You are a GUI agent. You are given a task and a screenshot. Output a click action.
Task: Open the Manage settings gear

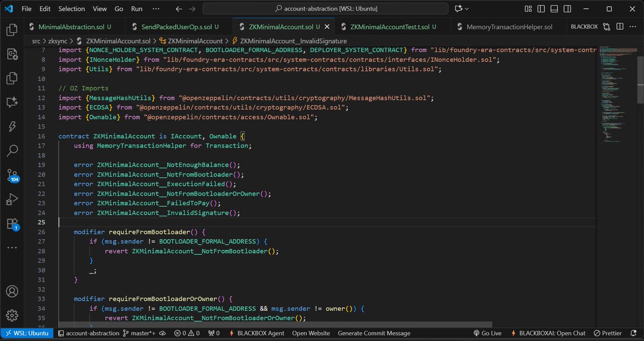click(12, 315)
